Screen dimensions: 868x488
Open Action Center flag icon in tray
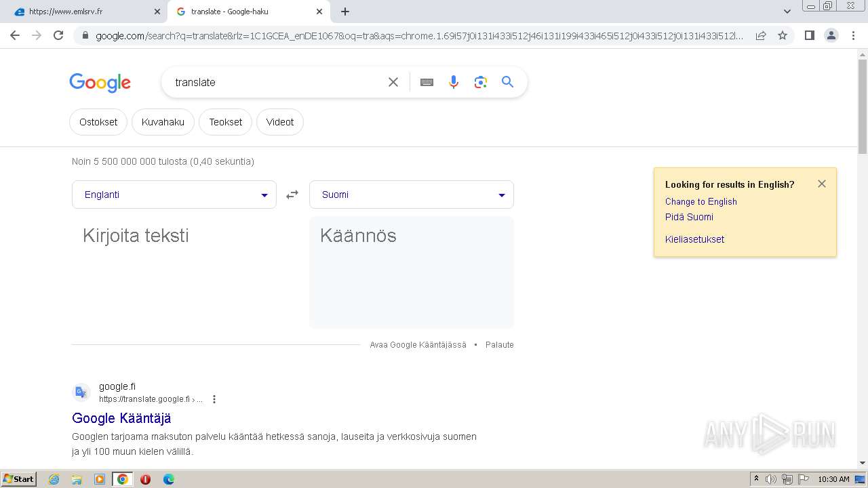point(804,479)
